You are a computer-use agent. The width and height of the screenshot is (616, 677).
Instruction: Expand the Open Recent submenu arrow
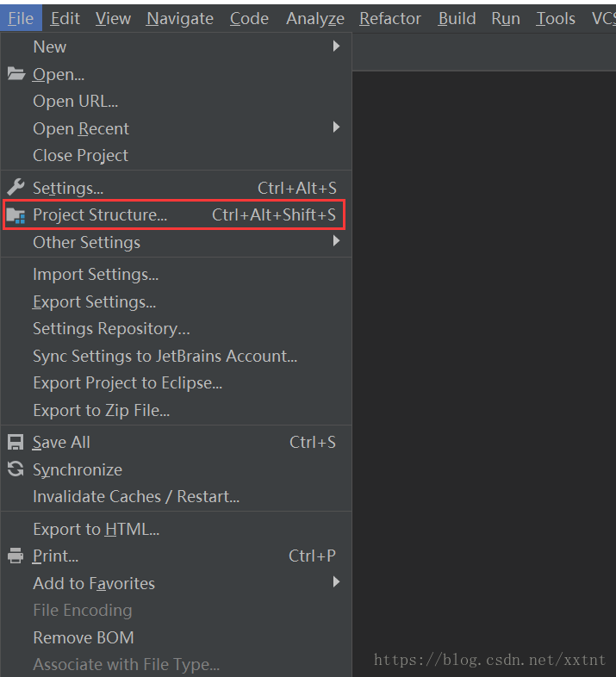point(336,127)
